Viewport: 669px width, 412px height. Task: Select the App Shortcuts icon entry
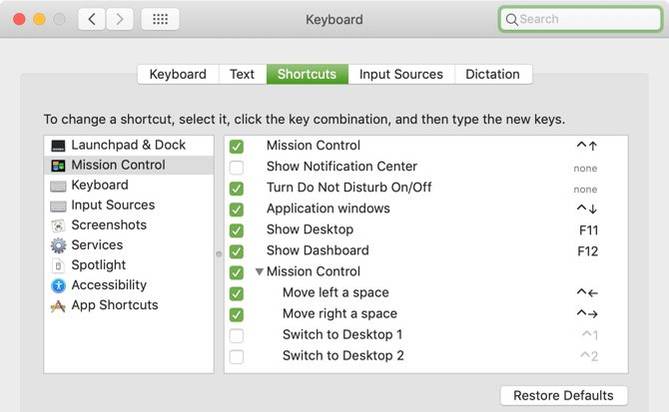coord(58,305)
